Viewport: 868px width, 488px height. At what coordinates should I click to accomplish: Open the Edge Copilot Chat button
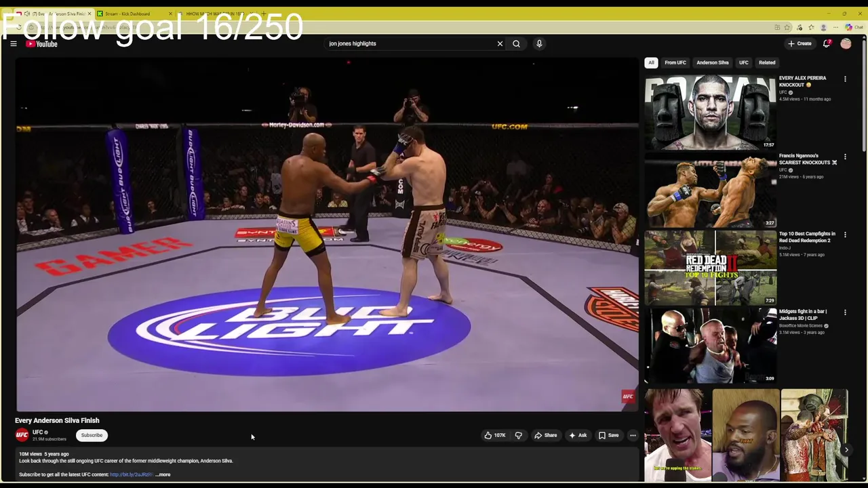[x=853, y=27]
